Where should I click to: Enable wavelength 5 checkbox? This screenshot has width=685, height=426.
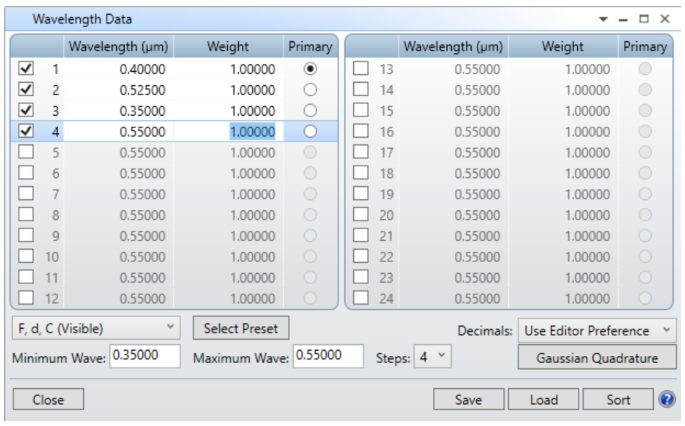click(26, 152)
